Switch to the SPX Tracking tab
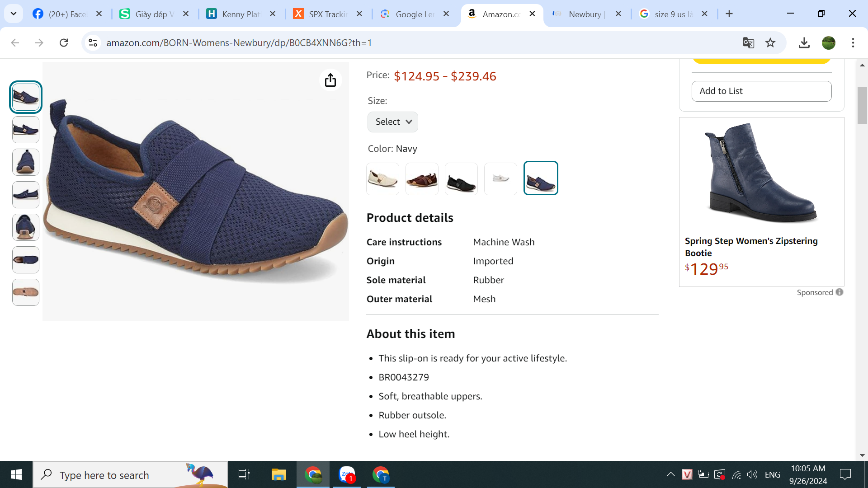The image size is (868, 488). click(x=327, y=14)
